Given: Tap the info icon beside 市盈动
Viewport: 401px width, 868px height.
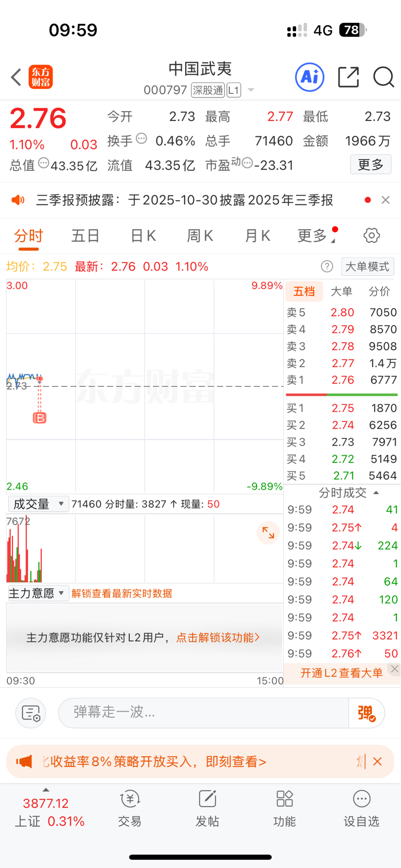Looking at the screenshot, I should tap(247, 163).
